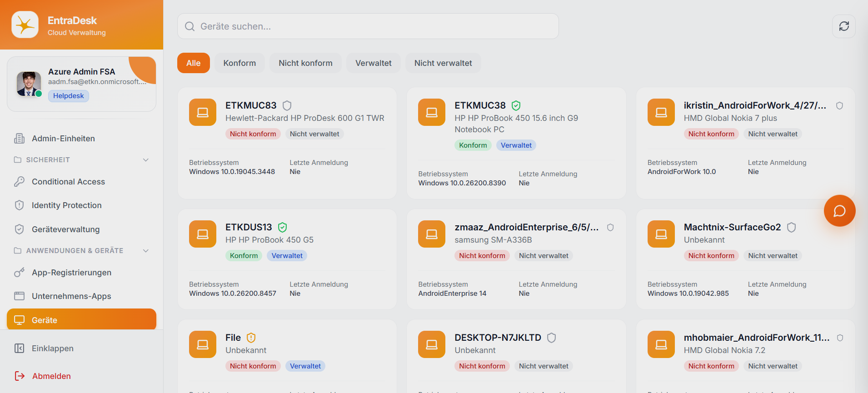
Task: Click Konform badge on ETKMUC38 card
Action: click(473, 145)
